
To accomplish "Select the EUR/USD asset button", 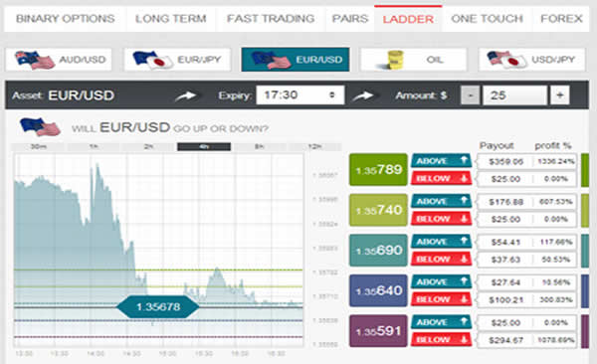I will (296, 60).
